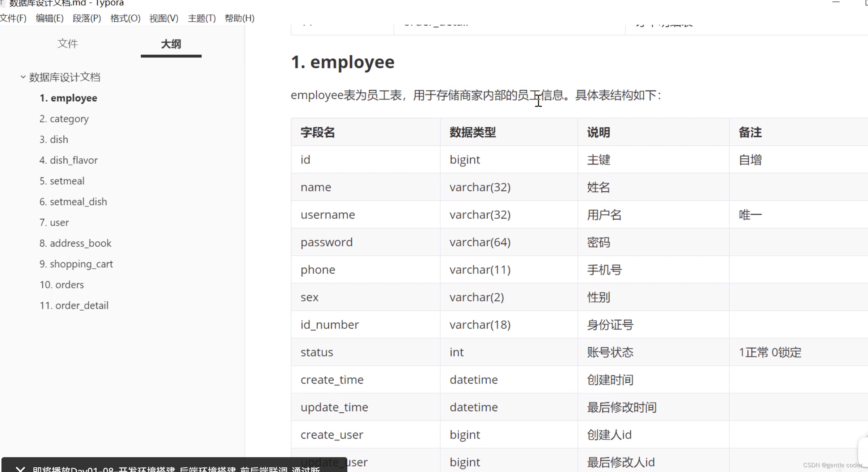Dismiss the upcoming video notification with X
The width and height of the screenshot is (868, 472).
point(20,469)
